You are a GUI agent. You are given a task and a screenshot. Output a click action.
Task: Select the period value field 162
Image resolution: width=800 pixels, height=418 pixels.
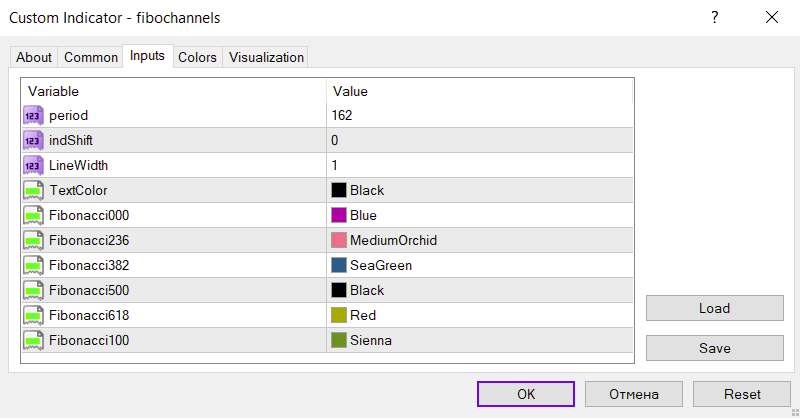(480, 115)
